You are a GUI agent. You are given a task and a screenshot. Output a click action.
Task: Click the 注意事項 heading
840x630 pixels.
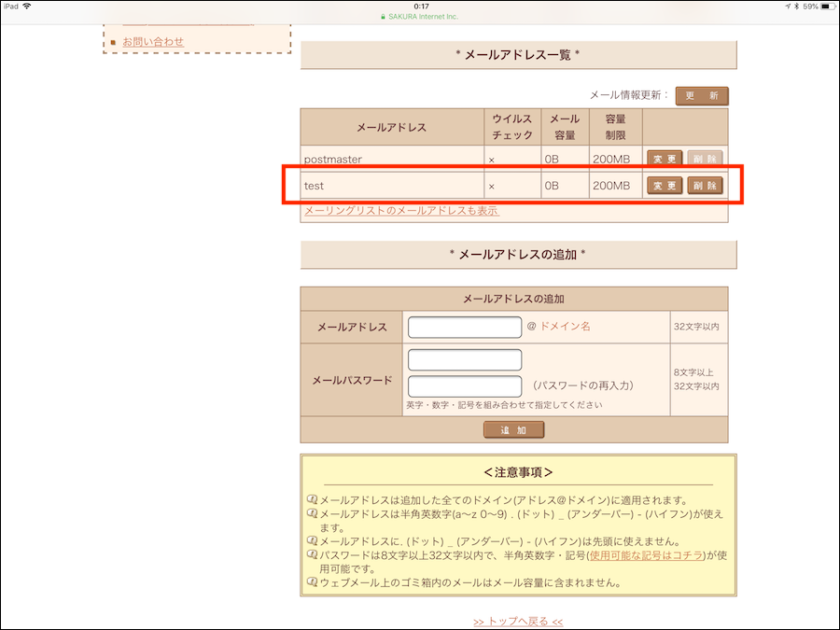518,472
